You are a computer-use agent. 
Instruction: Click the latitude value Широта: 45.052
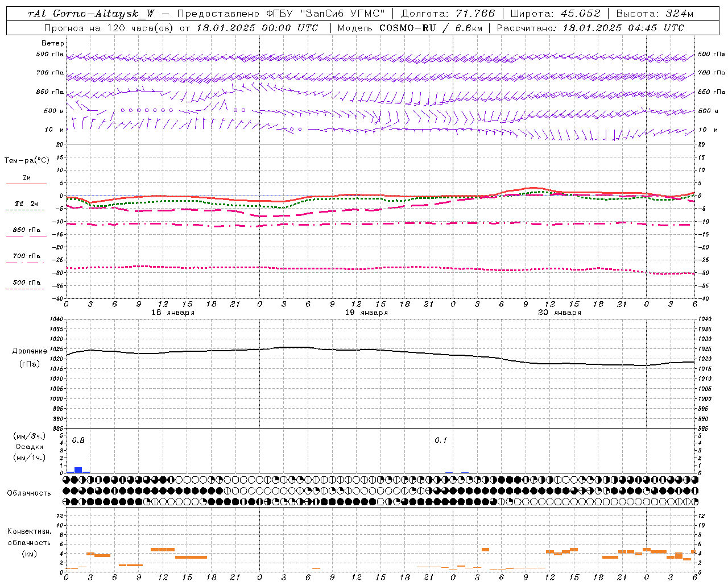coord(555,14)
